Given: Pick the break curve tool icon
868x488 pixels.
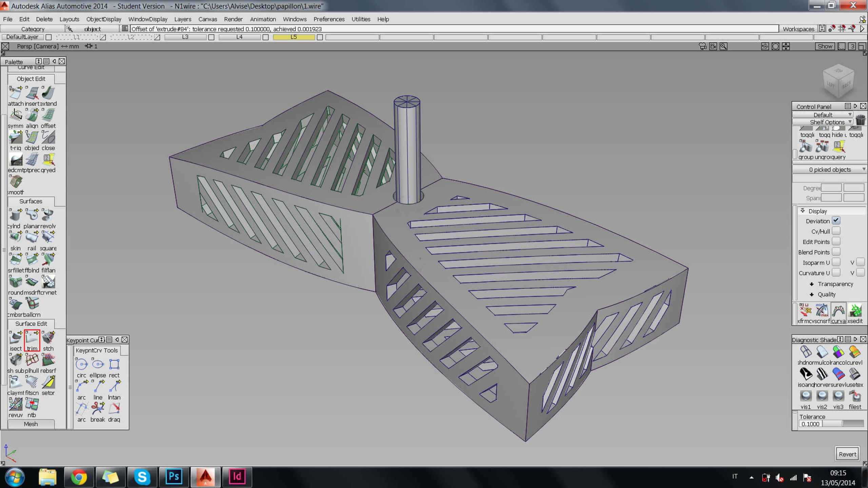Looking at the screenshot, I should (x=98, y=408).
